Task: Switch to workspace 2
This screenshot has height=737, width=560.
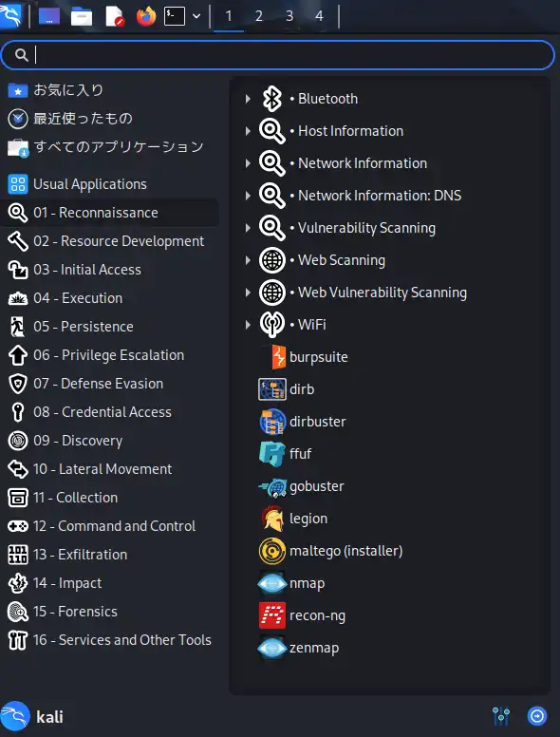Action: point(258,16)
